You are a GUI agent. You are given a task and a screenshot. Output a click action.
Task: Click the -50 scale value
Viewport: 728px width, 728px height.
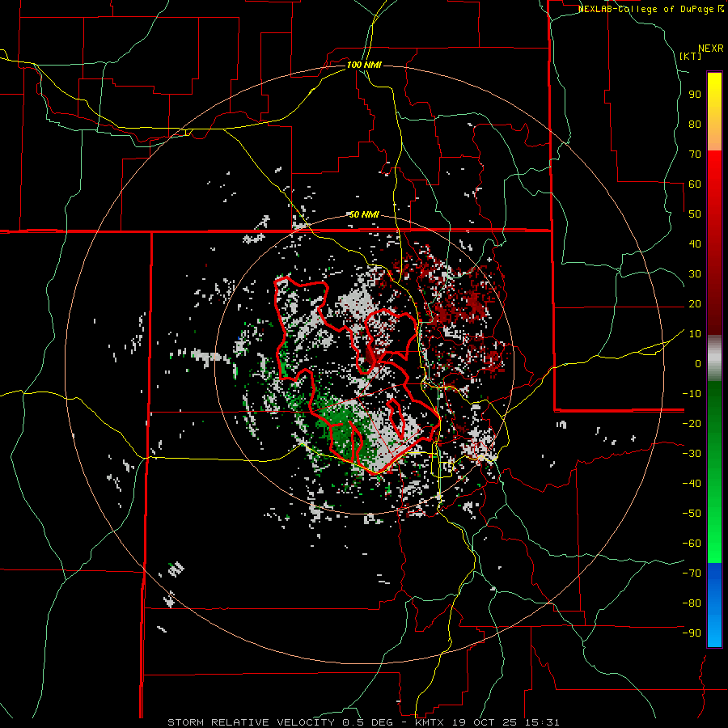(x=692, y=513)
